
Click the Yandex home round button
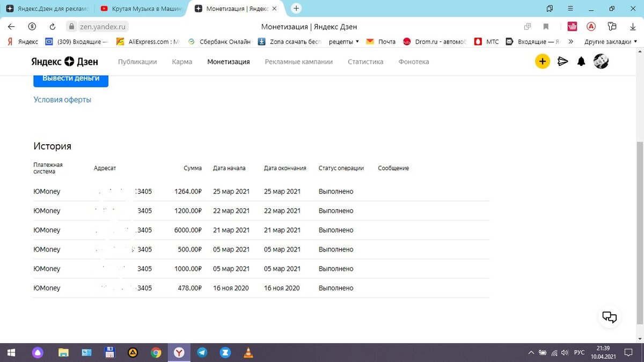pos(32,26)
